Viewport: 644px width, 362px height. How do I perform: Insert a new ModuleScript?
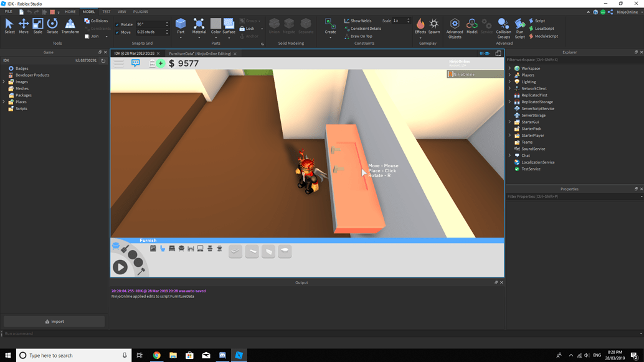click(x=543, y=36)
